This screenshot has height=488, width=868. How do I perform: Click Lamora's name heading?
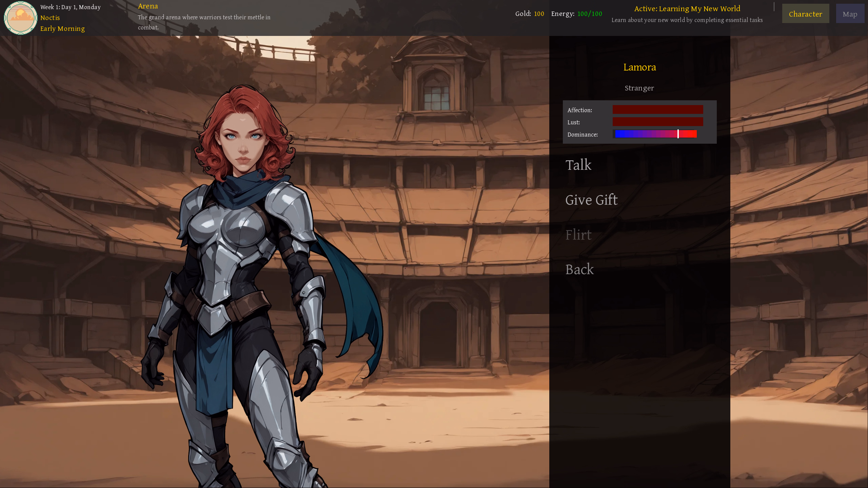point(639,67)
